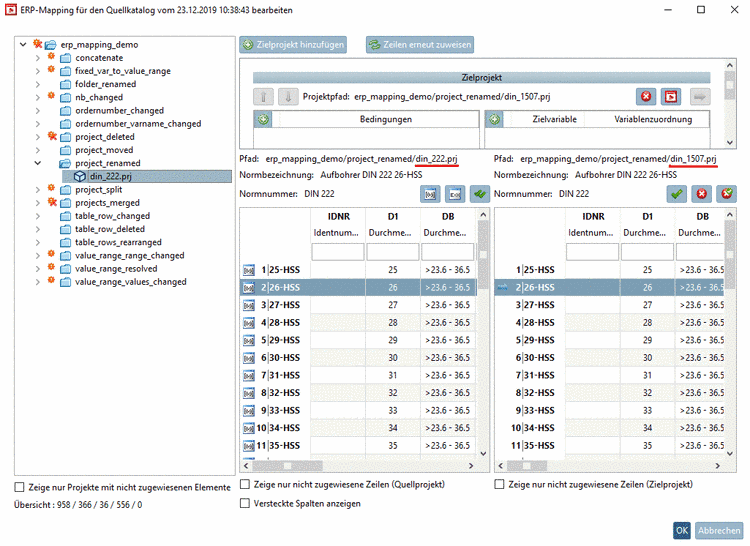Select the table_row_changed tree item
The width and height of the screenshot is (750, 546).
coord(112,216)
